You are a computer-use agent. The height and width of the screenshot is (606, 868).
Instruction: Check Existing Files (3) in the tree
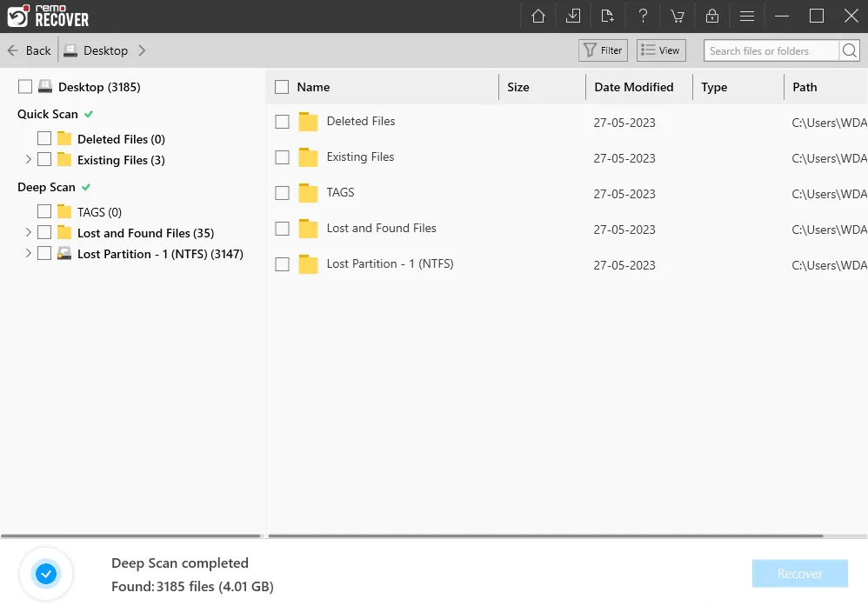click(44, 159)
